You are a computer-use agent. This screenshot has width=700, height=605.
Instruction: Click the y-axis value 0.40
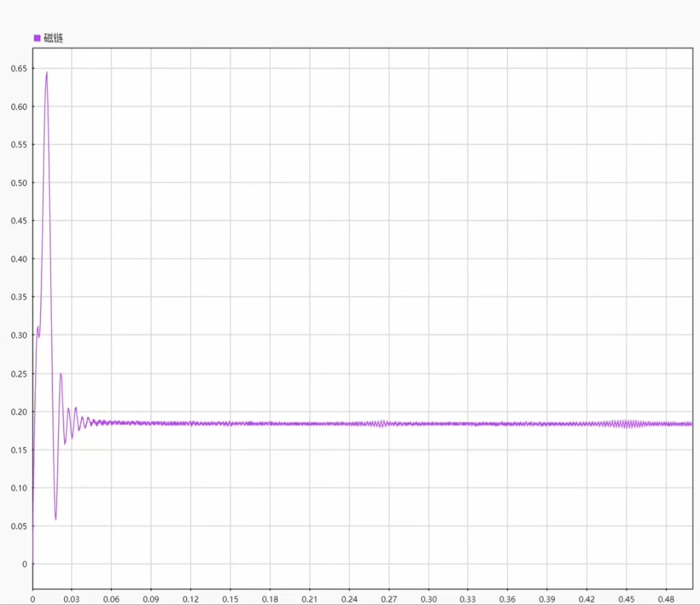19,259
